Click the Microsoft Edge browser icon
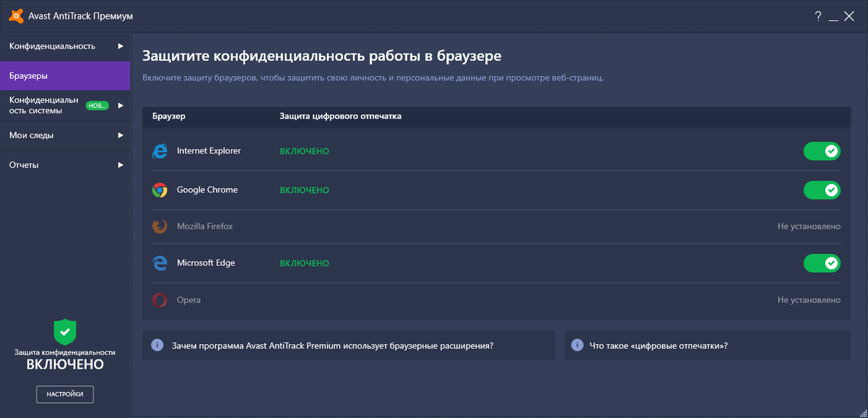This screenshot has height=418, width=868. (159, 263)
